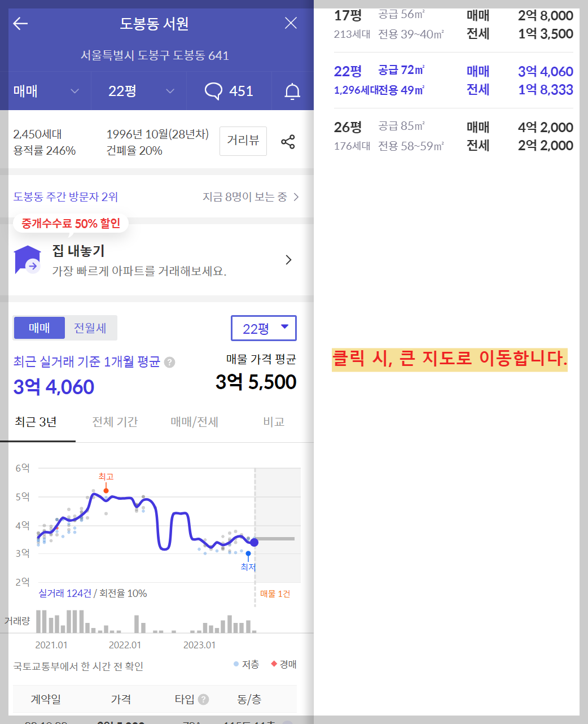Select the 매매 price toggle

click(39, 328)
